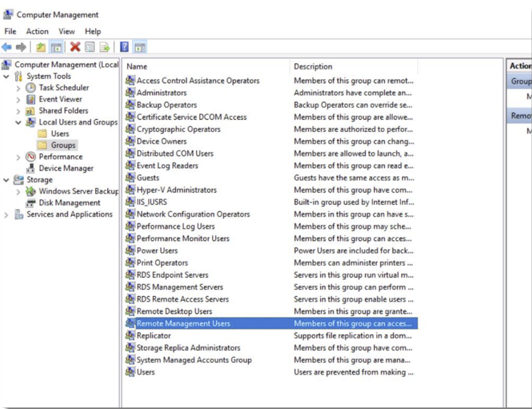The height and width of the screenshot is (409, 532).
Task: Select the Users folder in tree
Action: 60,134
